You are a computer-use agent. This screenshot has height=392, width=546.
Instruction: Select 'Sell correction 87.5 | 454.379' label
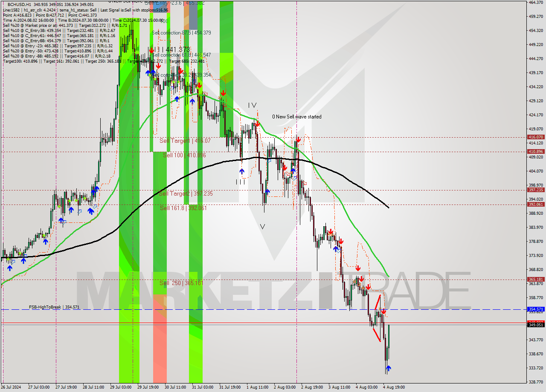pos(181,33)
